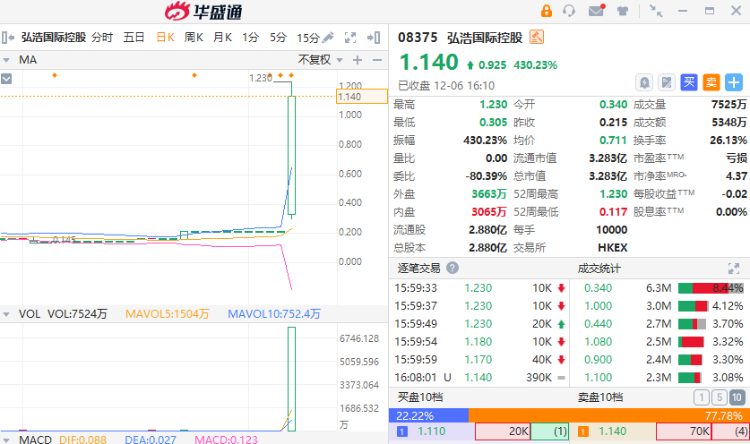Click the 华盛通 logo
The height and width of the screenshot is (444, 750).
pos(204,11)
